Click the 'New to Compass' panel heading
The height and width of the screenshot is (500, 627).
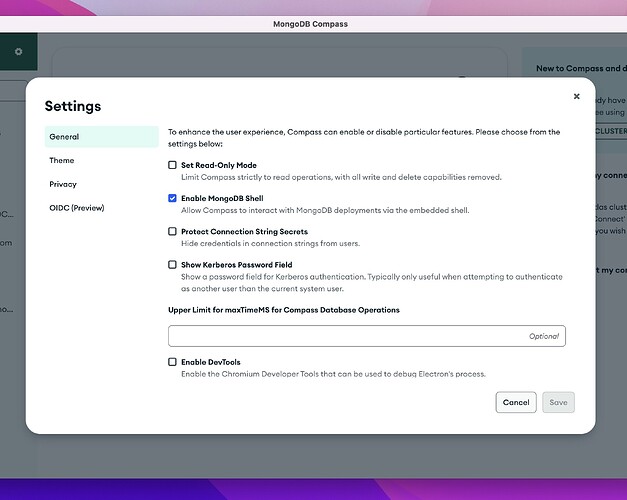(577, 66)
